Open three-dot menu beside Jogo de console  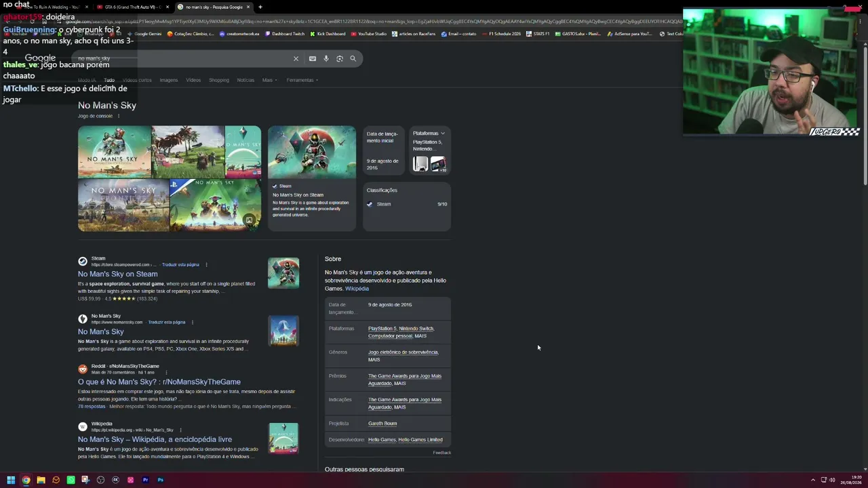pyautogui.click(x=118, y=116)
